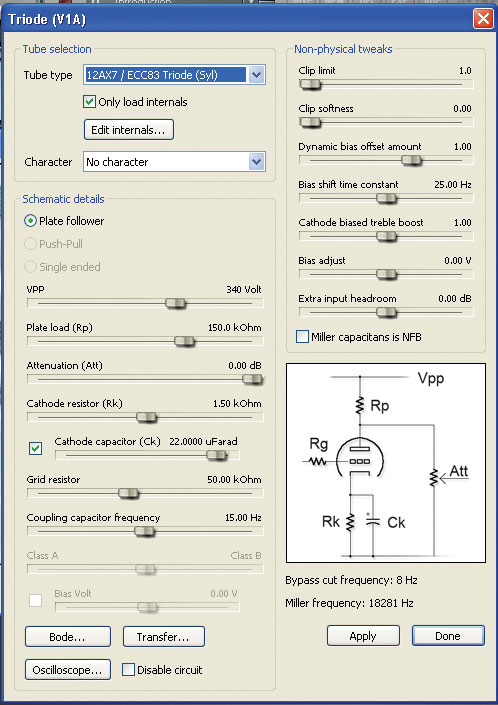Click the VPP slider handle
Viewport: 498px width, 705px height.
tap(176, 303)
